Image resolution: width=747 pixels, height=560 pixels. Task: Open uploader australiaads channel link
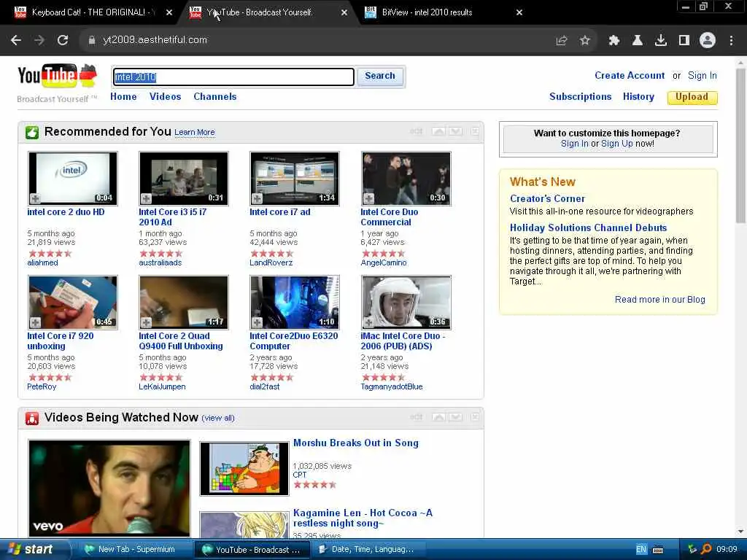coord(160,262)
